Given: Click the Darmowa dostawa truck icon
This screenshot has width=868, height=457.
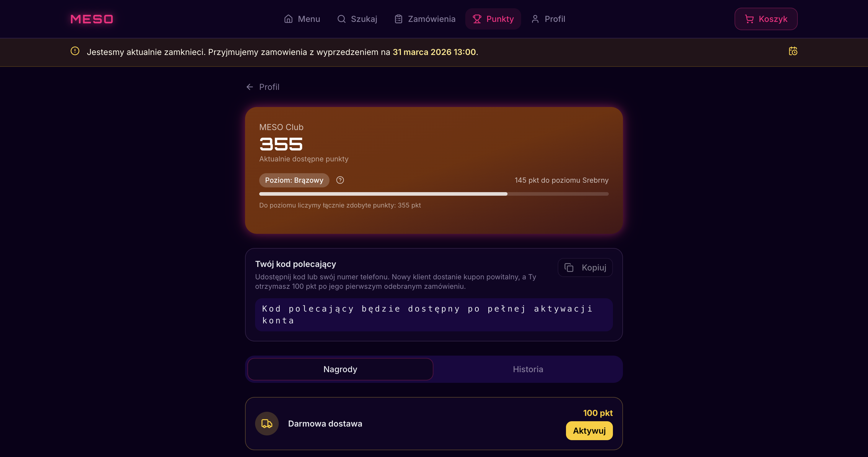Looking at the screenshot, I should (267, 424).
